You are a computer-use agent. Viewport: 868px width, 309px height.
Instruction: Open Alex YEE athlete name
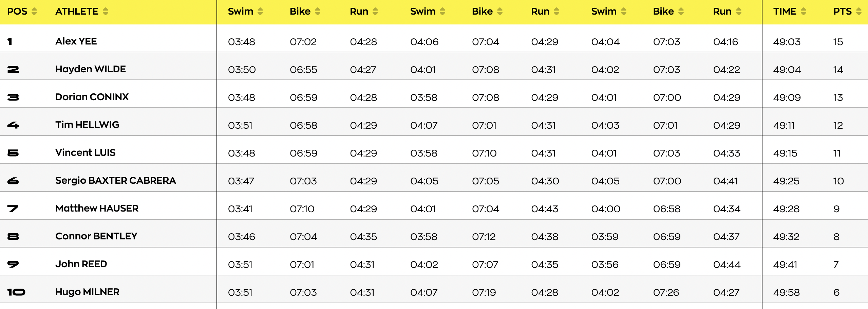pyautogui.click(x=76, y=41)
